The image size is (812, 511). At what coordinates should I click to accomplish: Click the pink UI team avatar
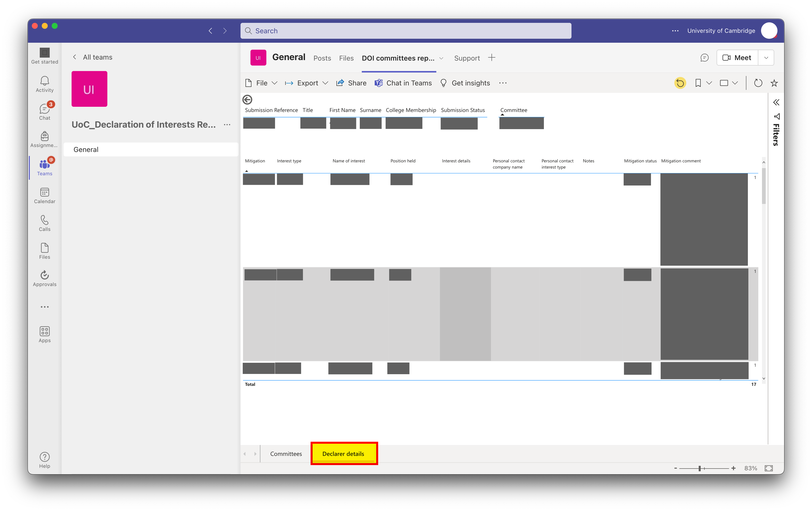pos(89,89)
